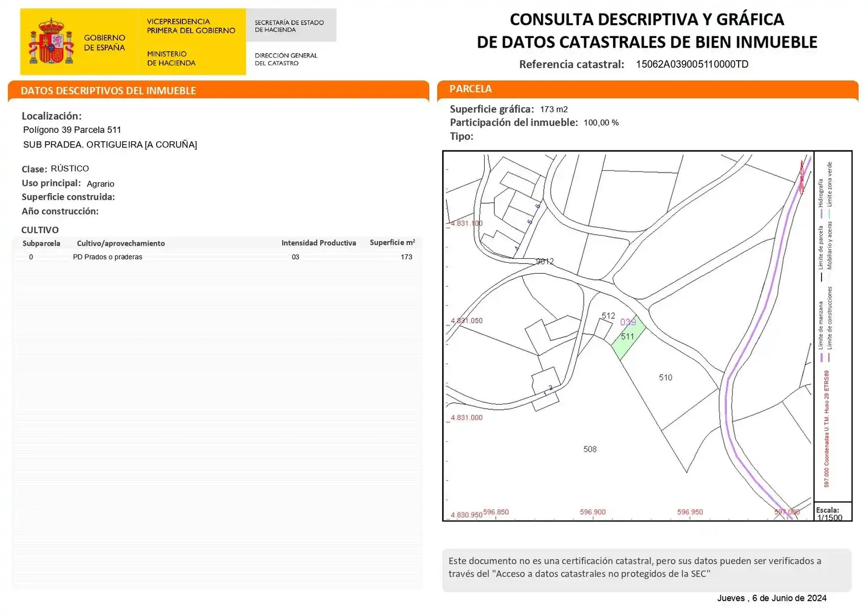Select the '100,00 %' participation value
Viewport: 868px width, 613px height.
601,123
